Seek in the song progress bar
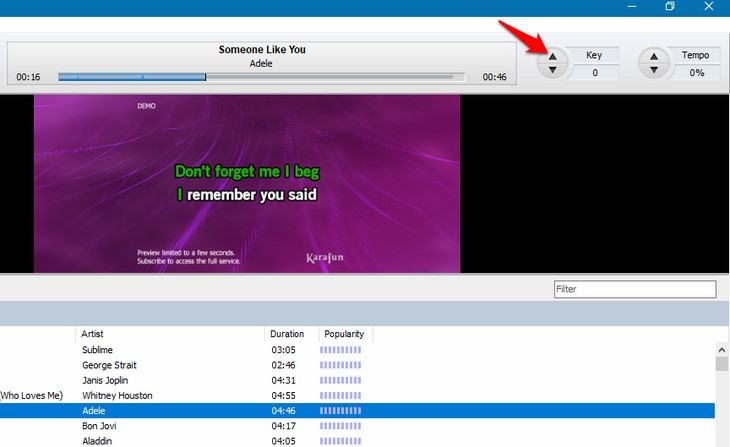This screenshot has width=730, height=447. tap(261, 77)
